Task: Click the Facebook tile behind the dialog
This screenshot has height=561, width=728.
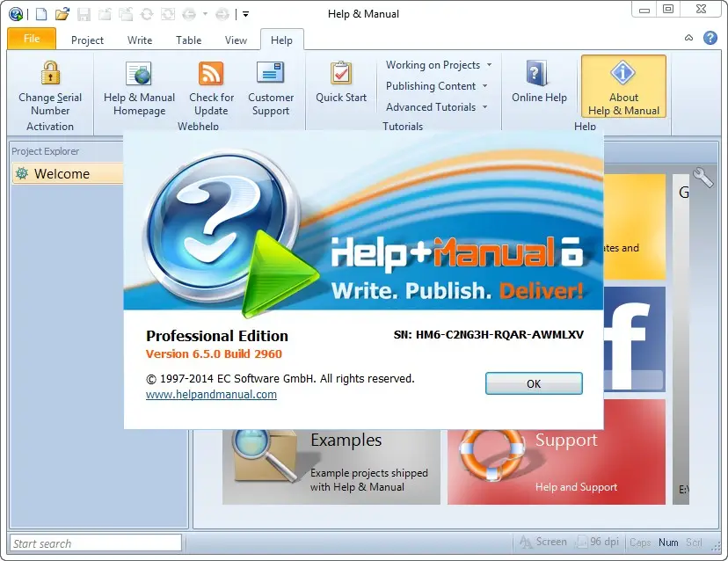Action: [x=634, y=339]
